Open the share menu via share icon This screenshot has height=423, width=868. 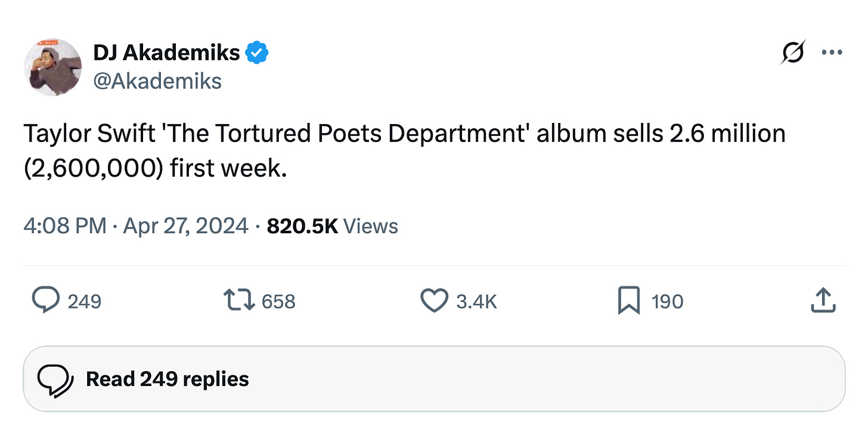pyautogui.click(x=823, y=301)
